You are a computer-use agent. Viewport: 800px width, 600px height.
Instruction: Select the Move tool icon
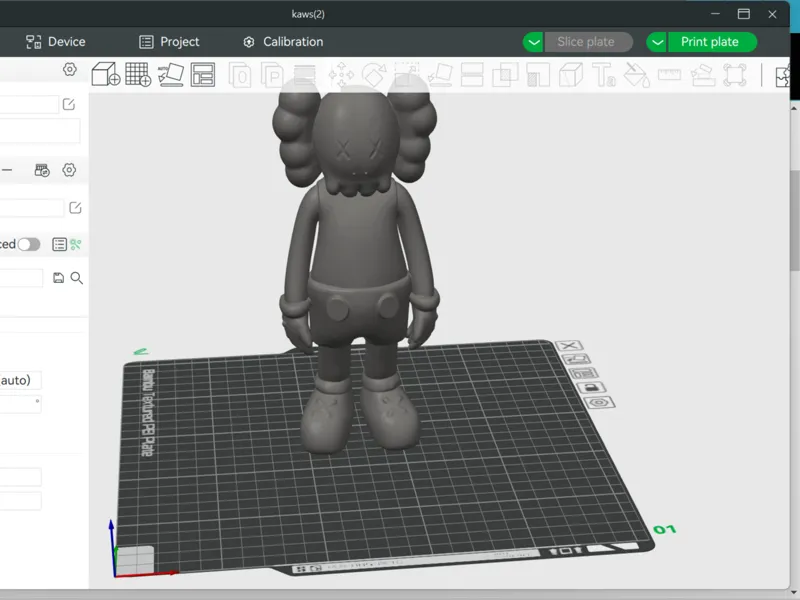click(x=341, y=76)
